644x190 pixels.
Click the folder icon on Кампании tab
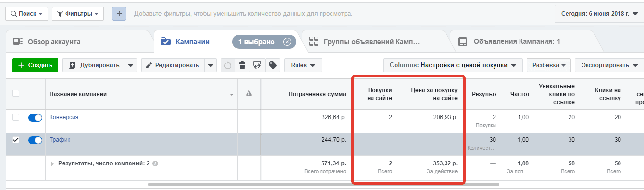click(x=165, y=42)
